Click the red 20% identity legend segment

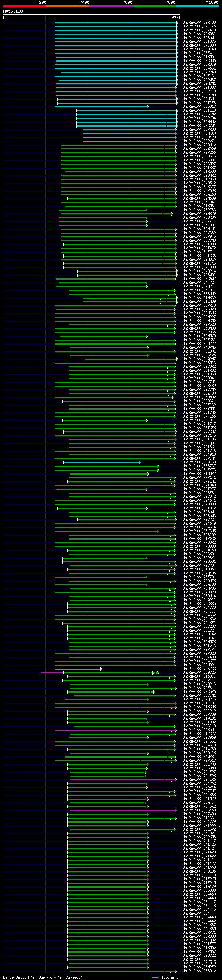(25, 6)
